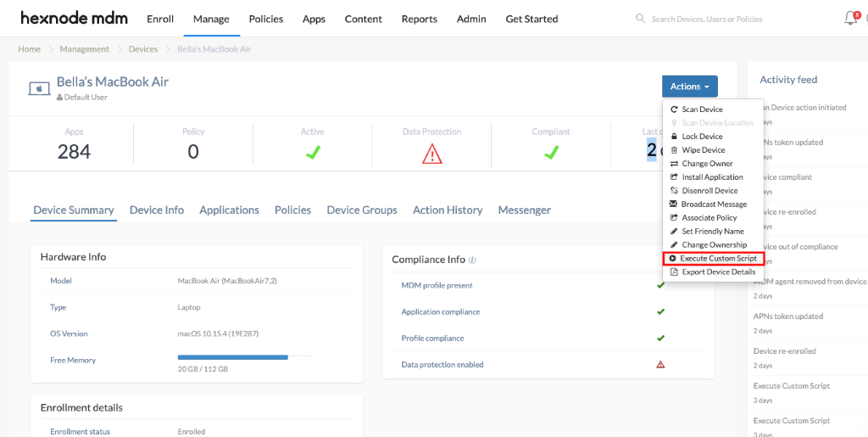Click the 20 GB / 112 GB text

click(x=203, y=369)
